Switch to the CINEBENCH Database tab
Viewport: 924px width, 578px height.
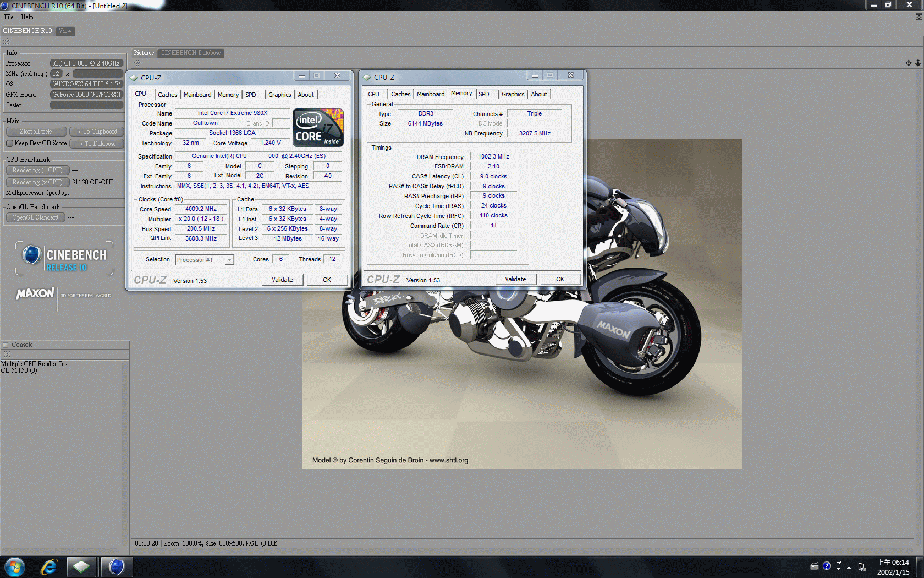190,53
